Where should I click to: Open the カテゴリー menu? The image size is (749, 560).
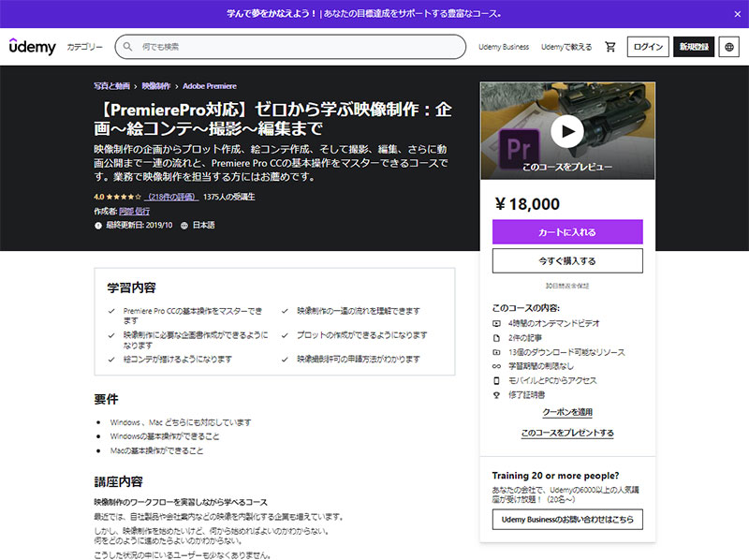84,47
